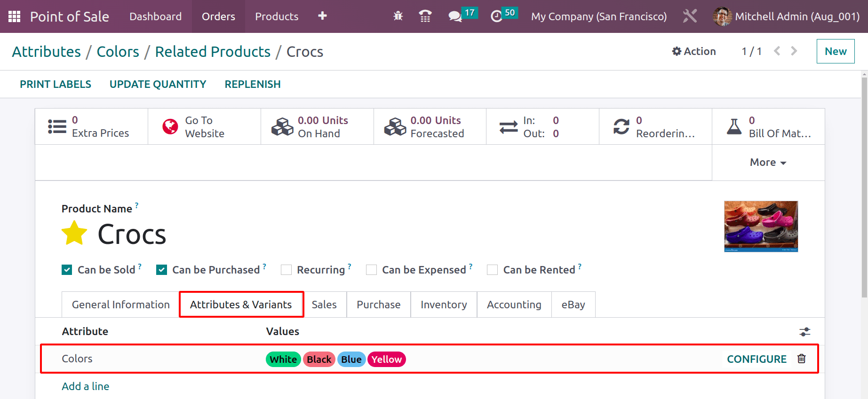Viewport: 868px width, 399px height.
Task: Click the Bill Of Materials flask icon
Action: [734, 126]
